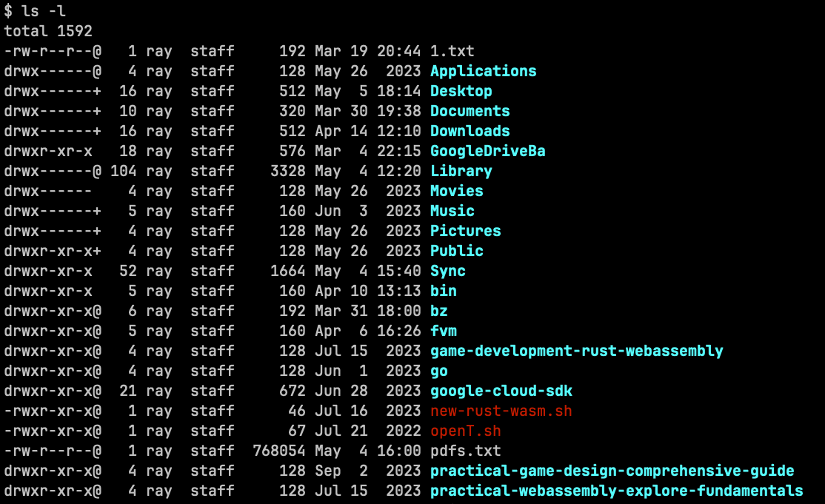
Task: Click the Sync directory name
Action: click(447, 271)
